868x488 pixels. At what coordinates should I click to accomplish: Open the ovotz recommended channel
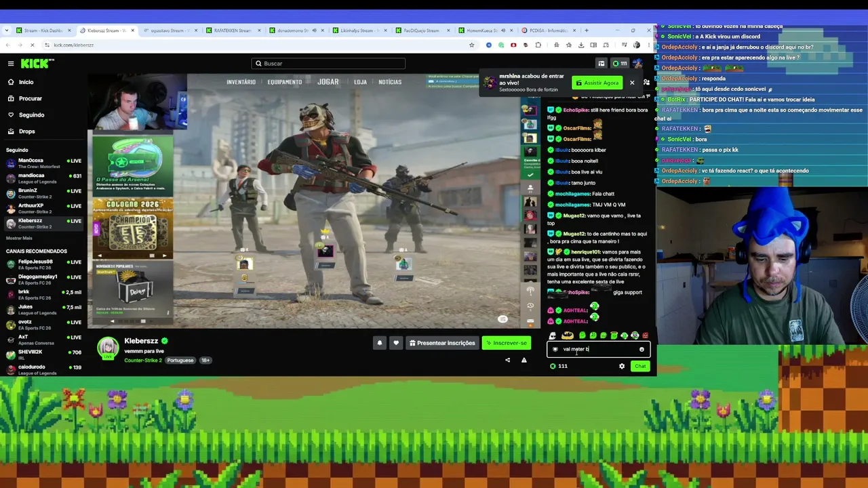coord(43,325)
